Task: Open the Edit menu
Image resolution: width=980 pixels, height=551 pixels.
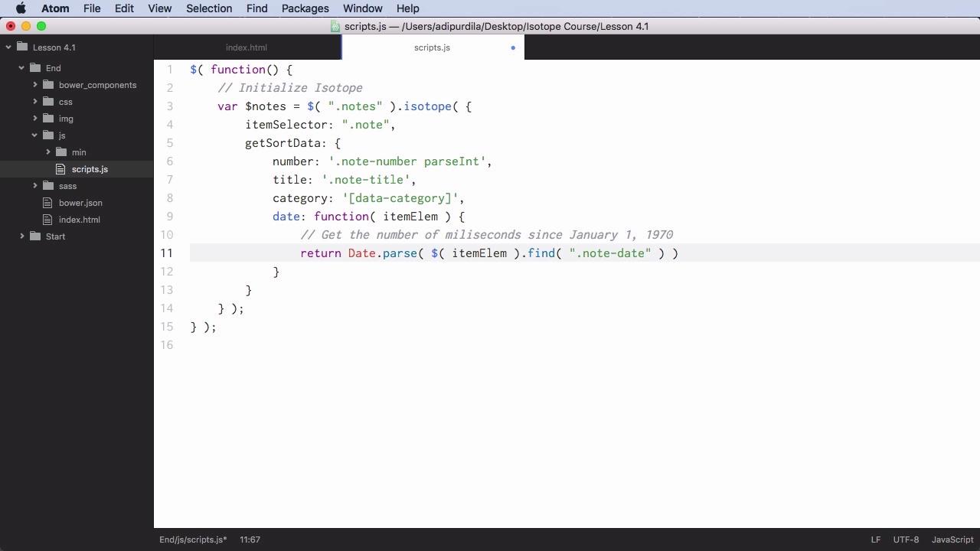Action: point(124,8)
